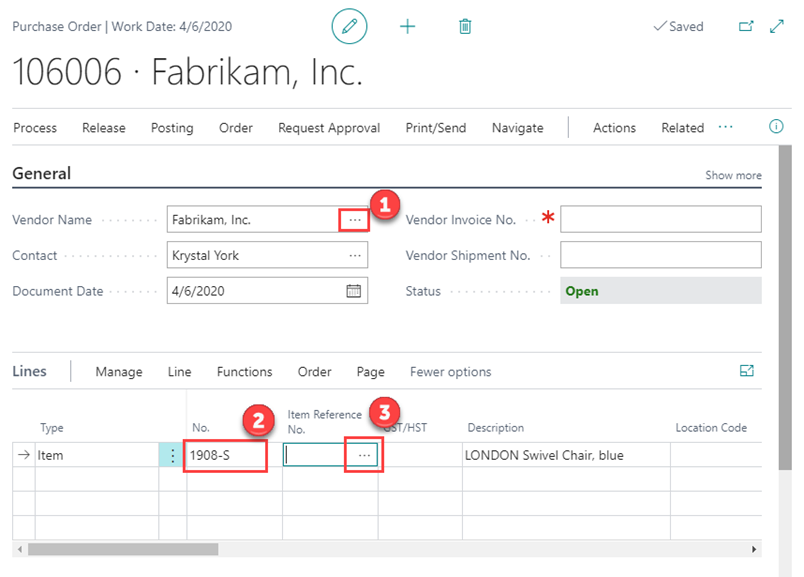Maximize the Lines section icon
The image size is (804, 577).
[747, 371]
